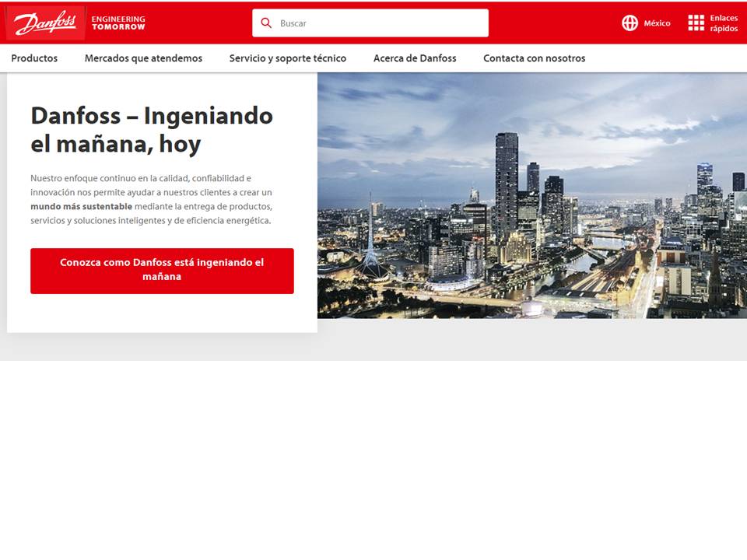Screen dimensions: 747x560
Task: Click the Enlaces rápidos link
Action: pyautogui.click(x=724, y=23)
